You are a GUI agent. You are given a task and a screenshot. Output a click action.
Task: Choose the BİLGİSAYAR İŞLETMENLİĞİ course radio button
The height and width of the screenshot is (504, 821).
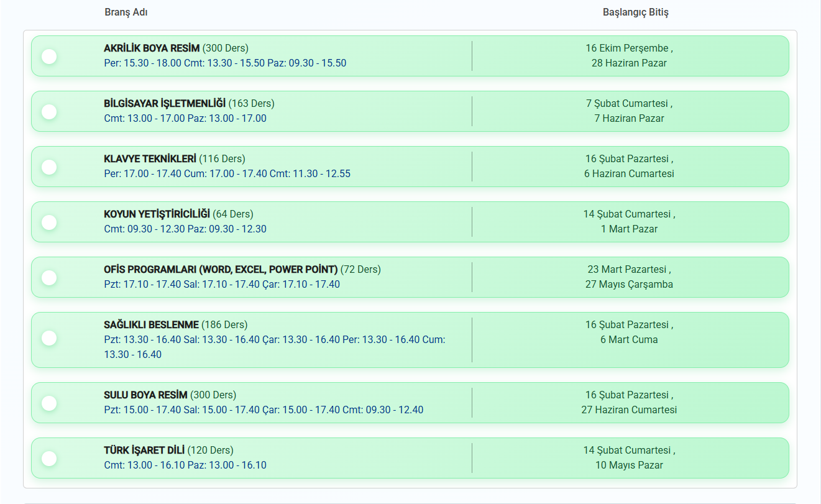coord(49,112)
